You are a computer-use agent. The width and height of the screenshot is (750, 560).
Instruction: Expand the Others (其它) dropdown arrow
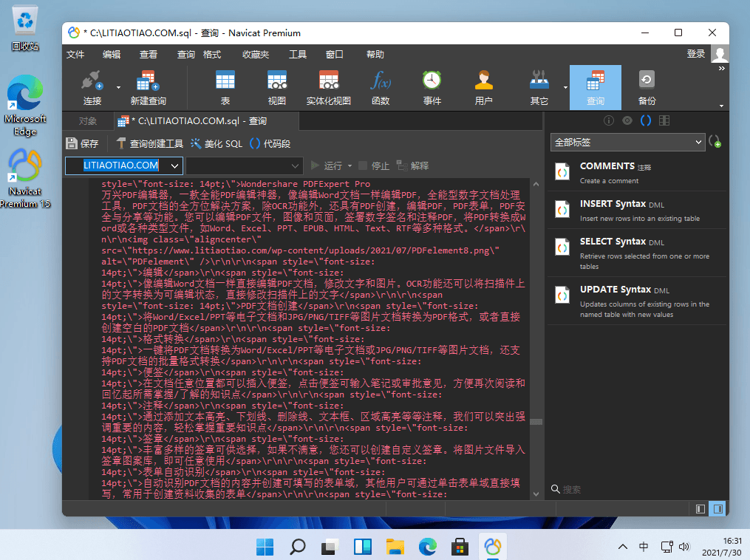[x=565, y=87]
